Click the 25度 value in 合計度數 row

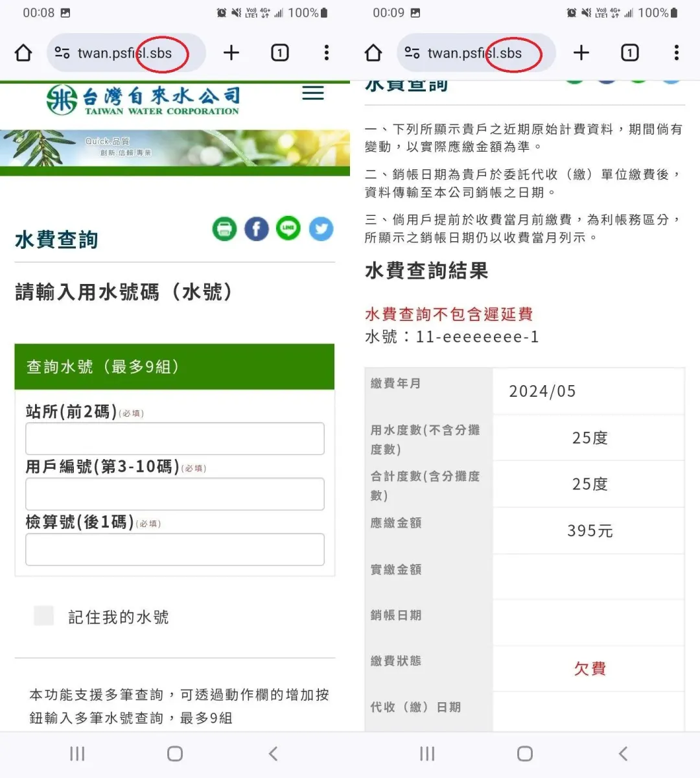point(590,484)
